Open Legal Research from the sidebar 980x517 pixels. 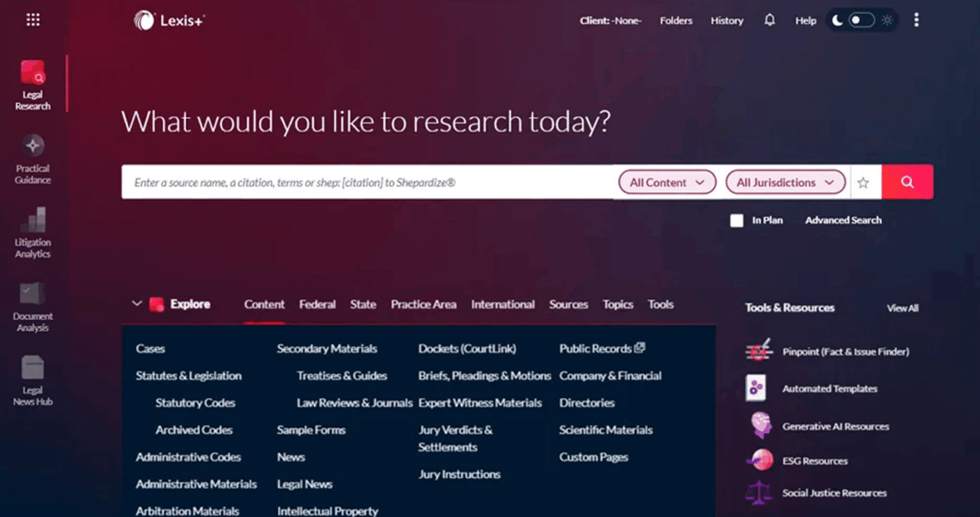[x=33, y=85]
